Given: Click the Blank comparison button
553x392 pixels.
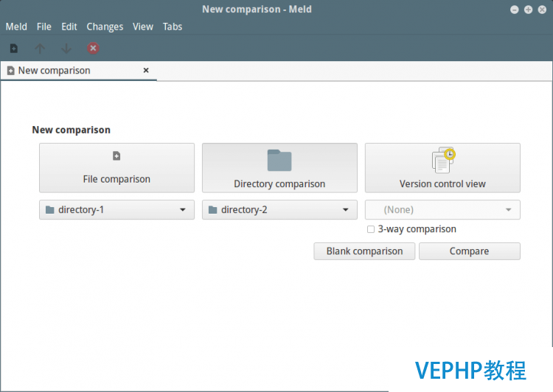Looking at the screenshot, I should (x=364, y=251).
